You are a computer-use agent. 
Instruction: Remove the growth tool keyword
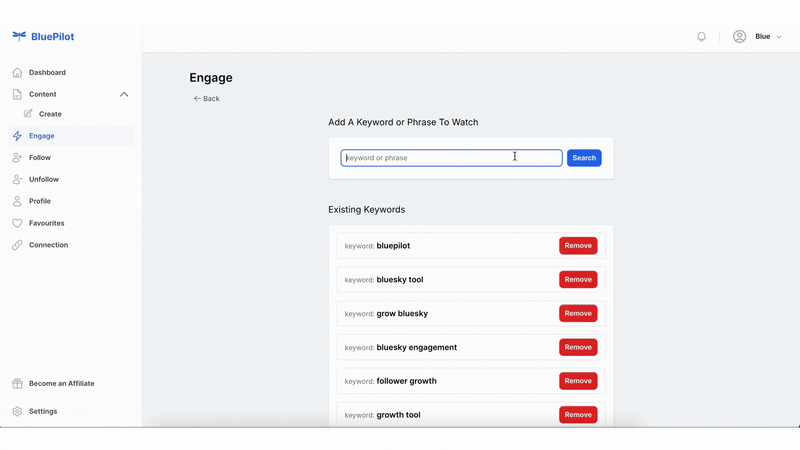click(x=578, y=415)
